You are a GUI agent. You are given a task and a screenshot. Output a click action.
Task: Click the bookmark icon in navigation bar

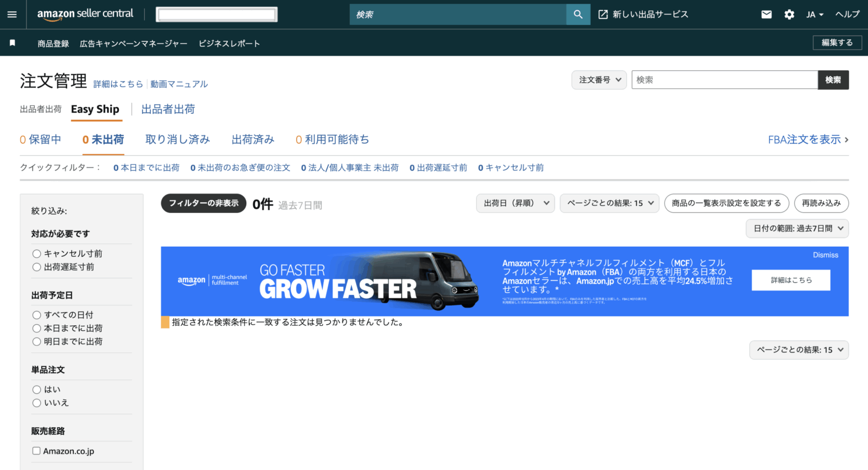tap(12, 43)
